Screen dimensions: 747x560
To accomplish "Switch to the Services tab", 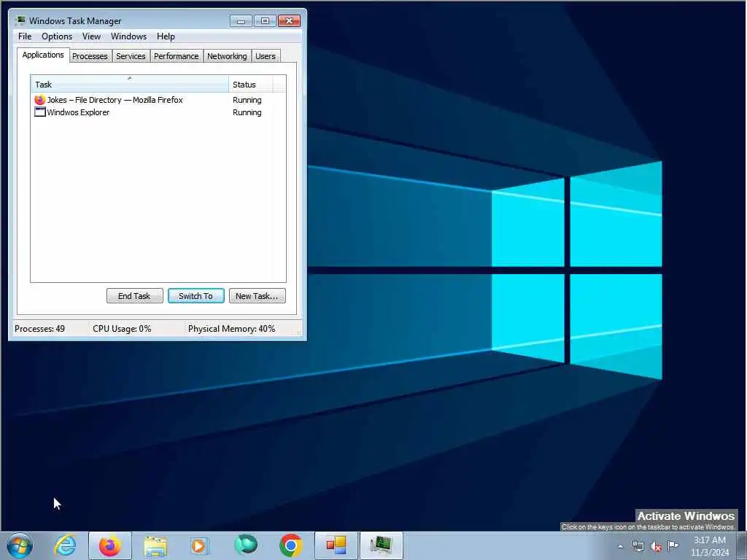I will click(131, 56).
